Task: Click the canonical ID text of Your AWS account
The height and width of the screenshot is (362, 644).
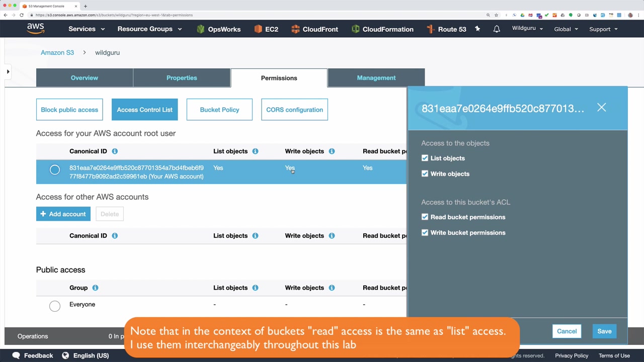Action: [136, 172]
